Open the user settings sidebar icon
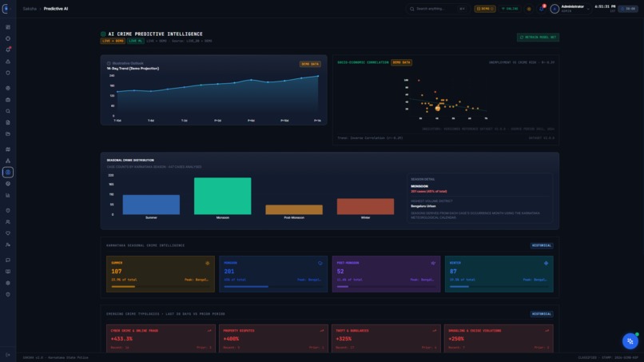 [8, 245]
